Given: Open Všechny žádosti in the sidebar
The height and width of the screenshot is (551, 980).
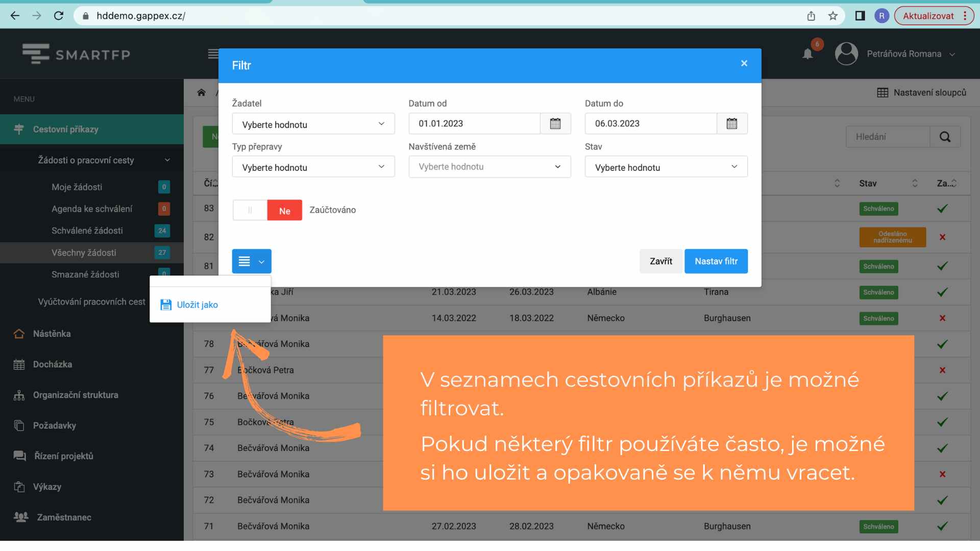Looking at the screenshot, I should (84, 253).
